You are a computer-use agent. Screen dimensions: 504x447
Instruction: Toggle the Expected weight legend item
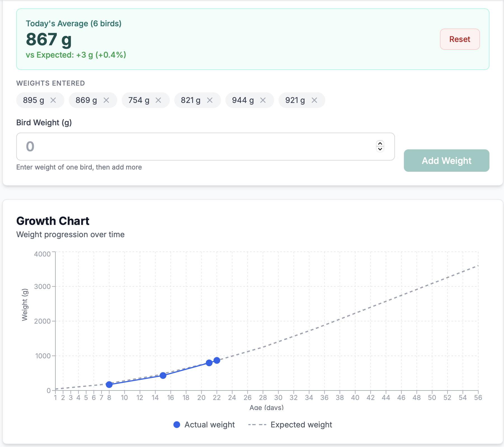point(301,425)
